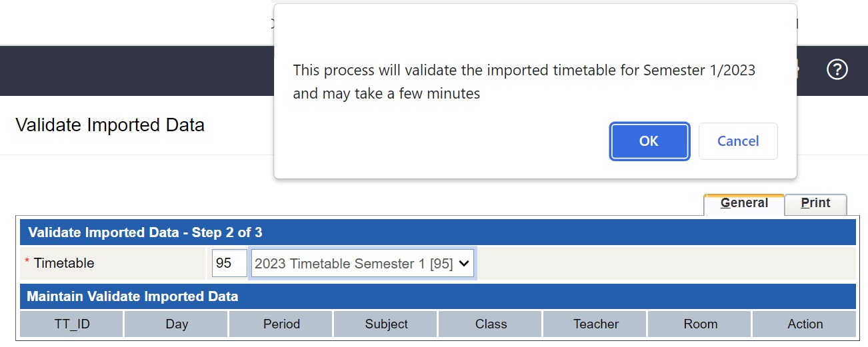Select the Period column header

(281, 324)
